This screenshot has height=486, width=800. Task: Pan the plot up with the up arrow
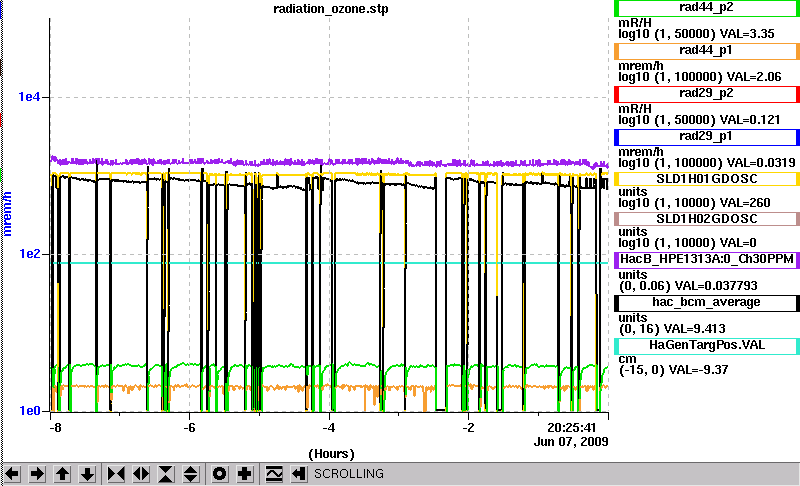(62, 474)
